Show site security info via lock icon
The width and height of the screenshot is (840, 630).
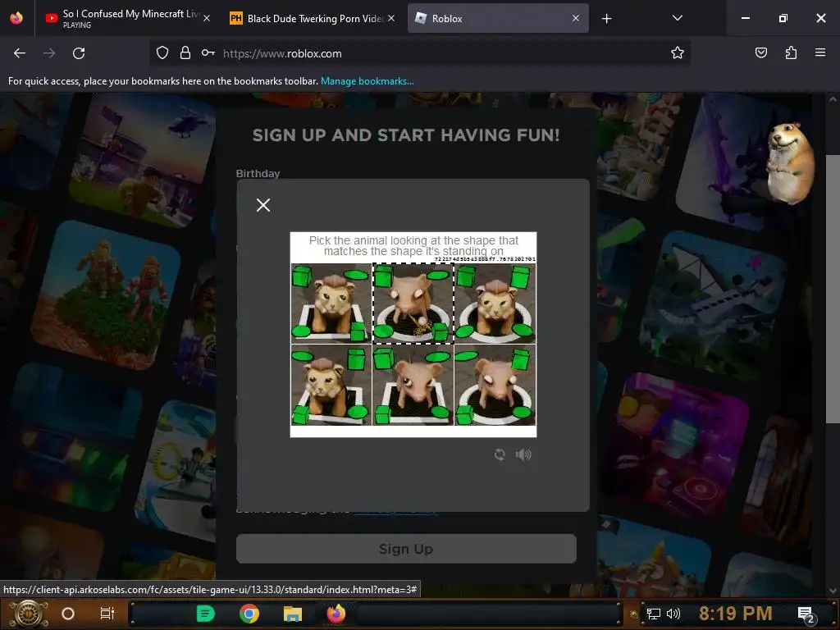185,53
